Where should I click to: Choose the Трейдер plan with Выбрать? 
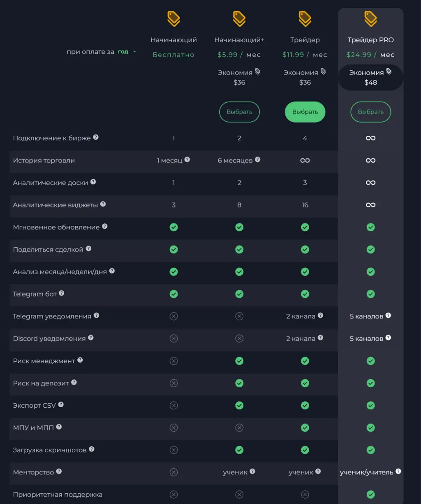tap(305, 112)
